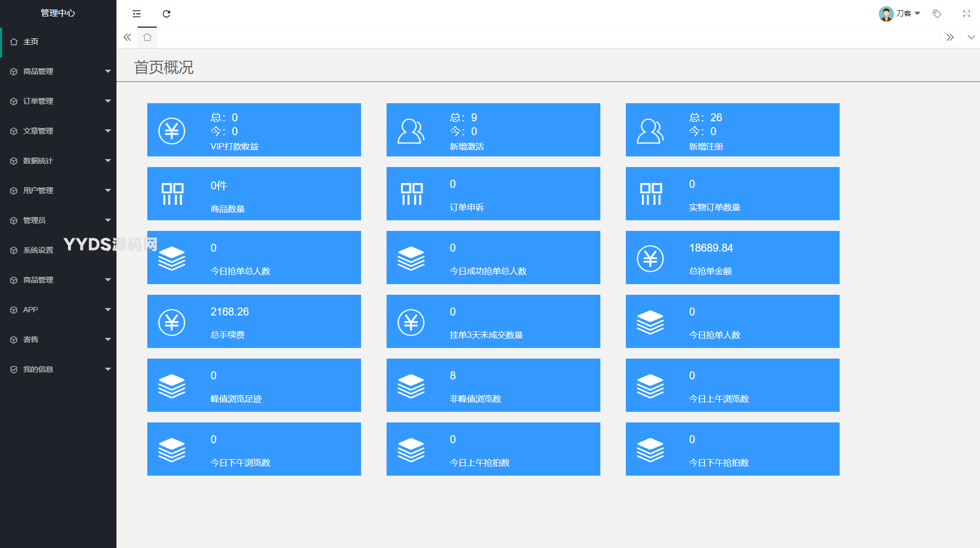Screen dimensions: 980x548
Task: Select 主页 in the sidebar
Action: click(31, 41)
